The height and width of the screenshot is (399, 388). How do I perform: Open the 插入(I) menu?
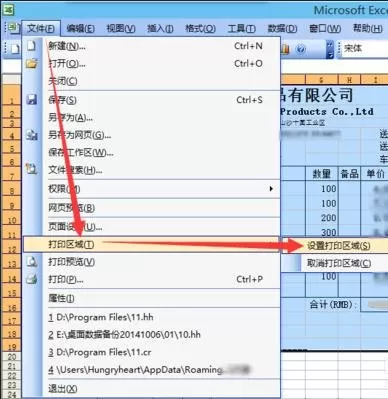(160, 29)
